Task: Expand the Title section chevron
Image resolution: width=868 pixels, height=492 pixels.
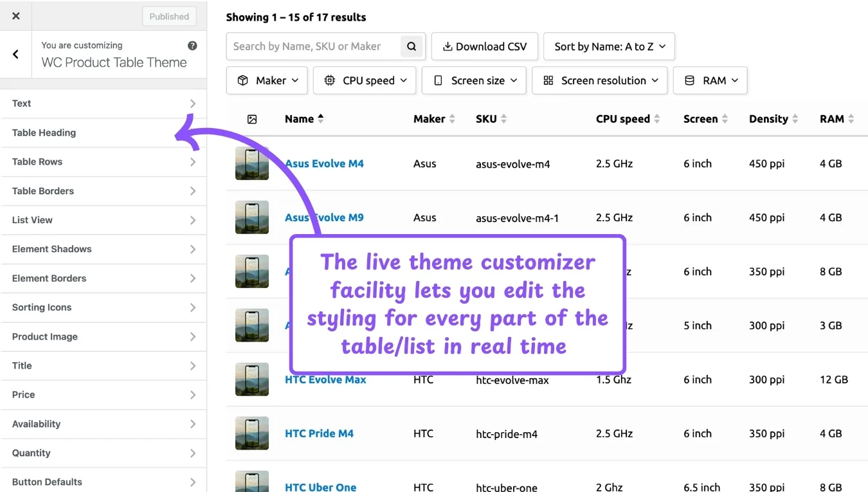Action: pyautogui.click(x=193, y=366)
